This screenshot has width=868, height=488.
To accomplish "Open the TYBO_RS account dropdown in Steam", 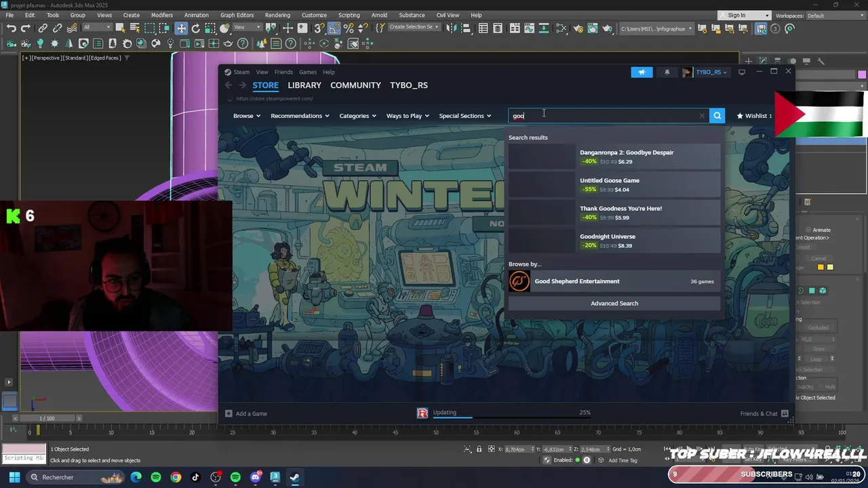I will pos(705,72).
